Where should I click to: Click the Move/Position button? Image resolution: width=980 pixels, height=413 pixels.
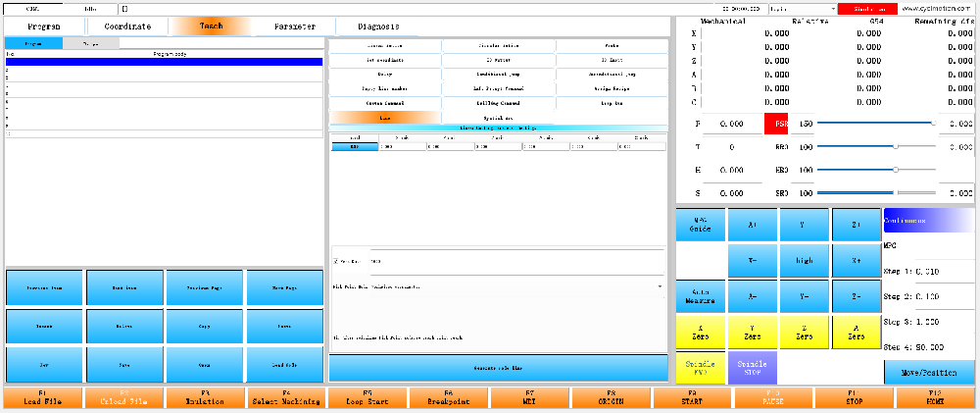929,373
